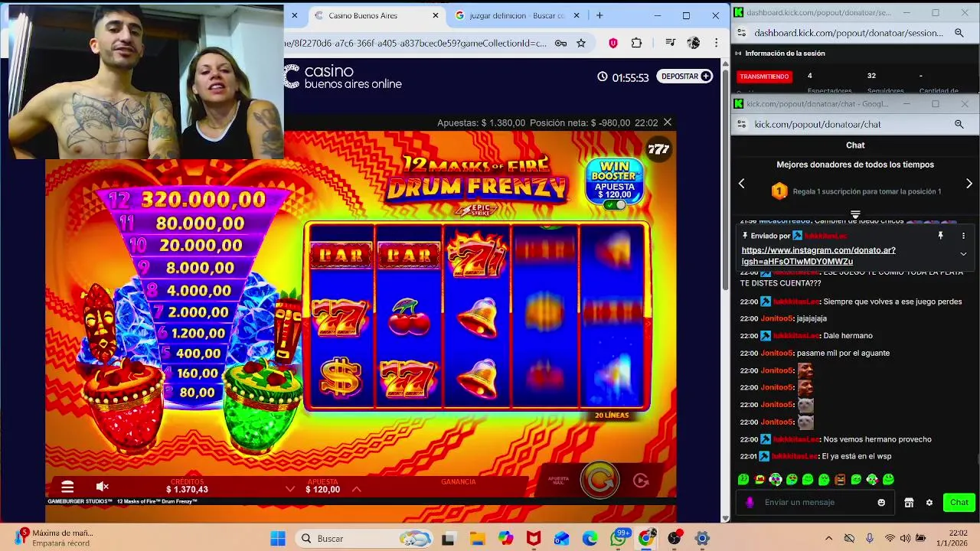Unmute the game sound speaker icon
Image resolution: width=980 pixels, height=551 pixels.
102,487
